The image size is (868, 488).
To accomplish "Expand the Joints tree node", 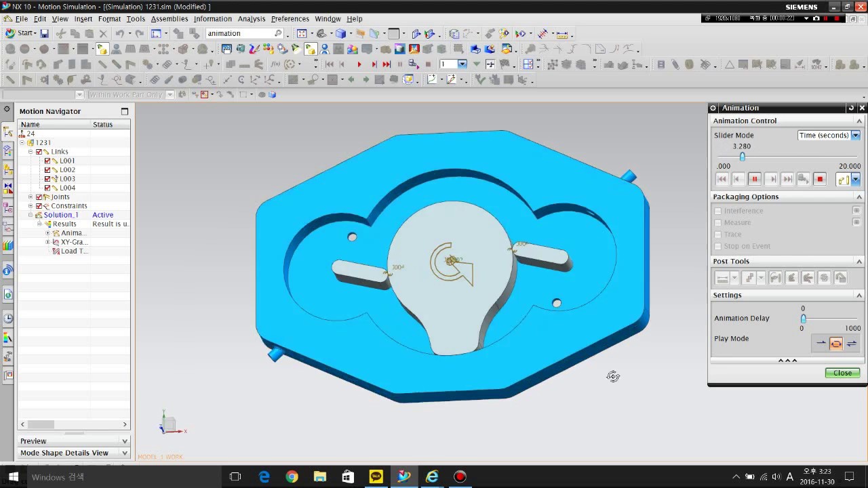I will click(30, 197).
